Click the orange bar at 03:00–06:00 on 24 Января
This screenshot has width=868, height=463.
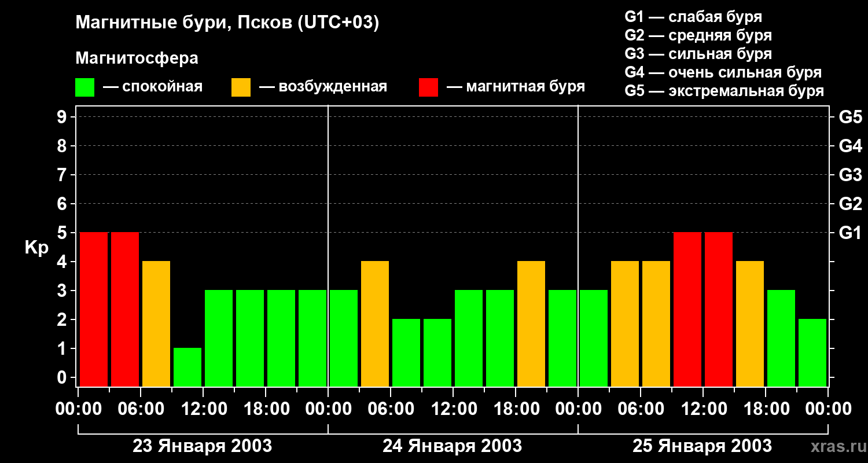pos(375,324)
